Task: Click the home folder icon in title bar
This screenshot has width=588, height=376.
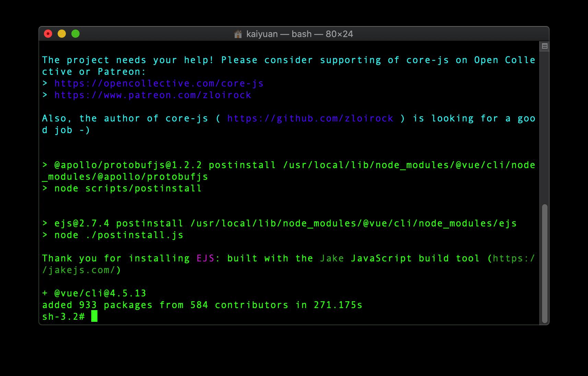Action: point(238,34)
